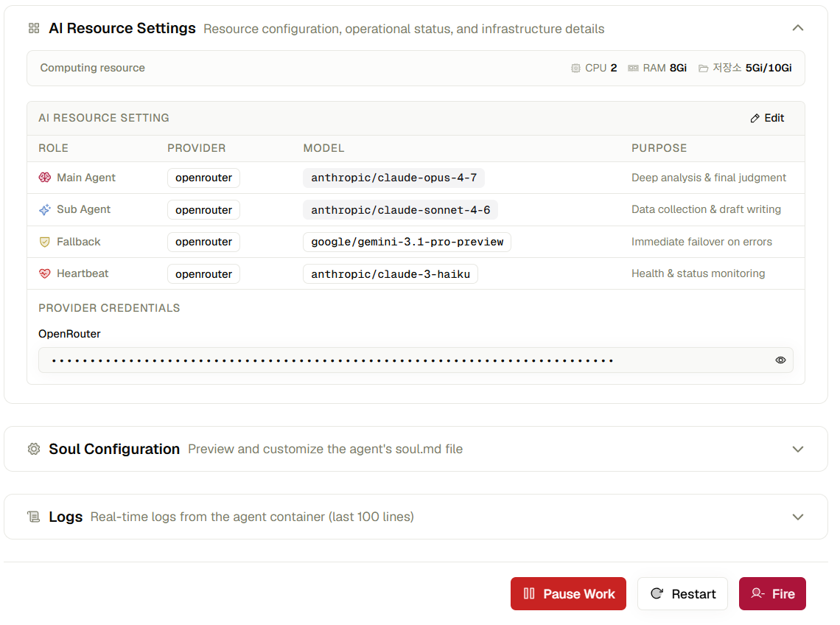
Task: Click the Sub Agent sparkle icon
Action: [45, 209]
